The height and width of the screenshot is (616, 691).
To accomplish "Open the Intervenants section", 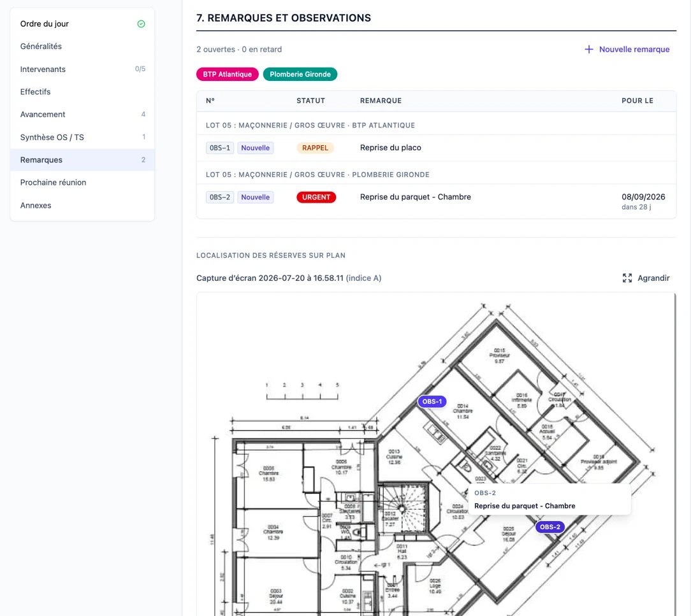I will pyautogui.click(x=82, y=69).
